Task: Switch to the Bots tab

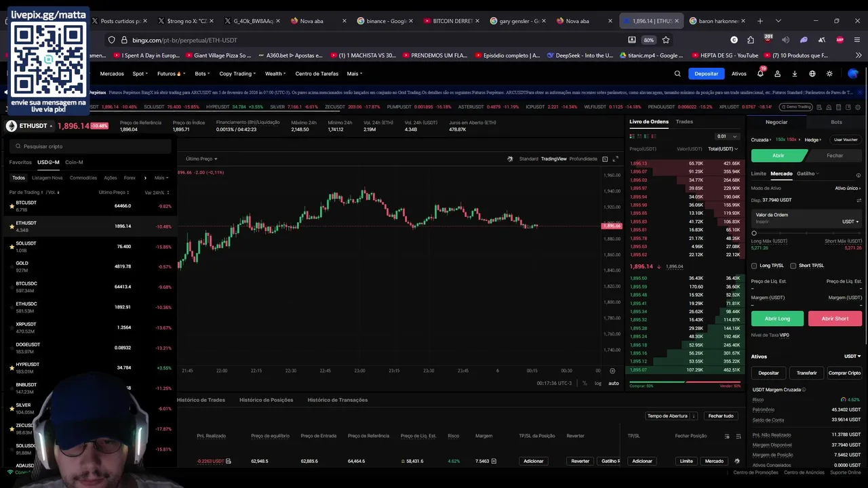Action: (836, 122)
